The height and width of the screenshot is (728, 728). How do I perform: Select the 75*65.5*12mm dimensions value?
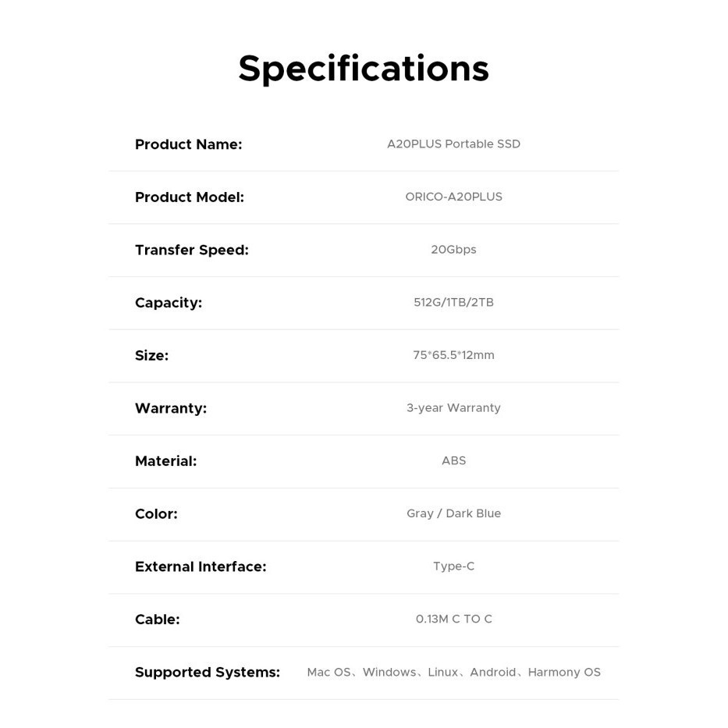453,356
